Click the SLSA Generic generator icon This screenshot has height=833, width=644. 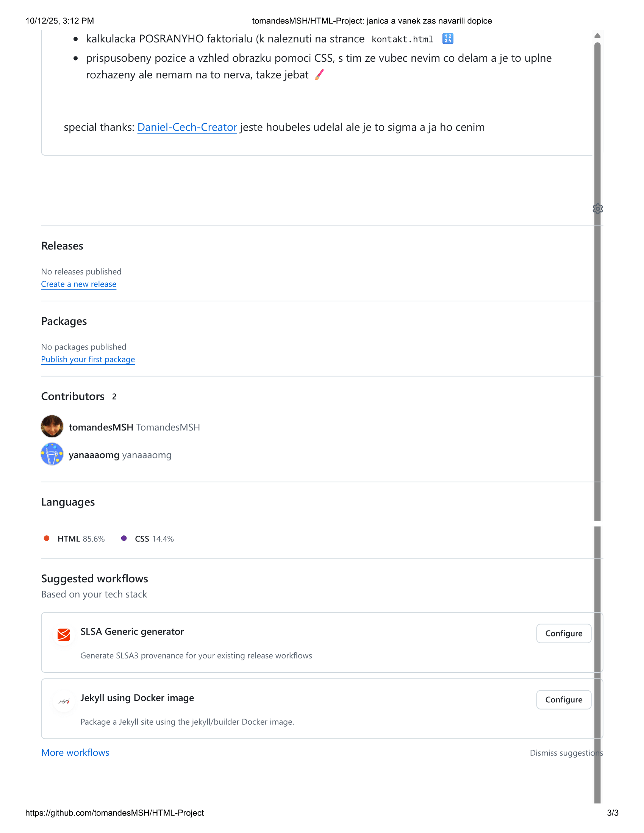pyautogui.click(x=64, y=634)
